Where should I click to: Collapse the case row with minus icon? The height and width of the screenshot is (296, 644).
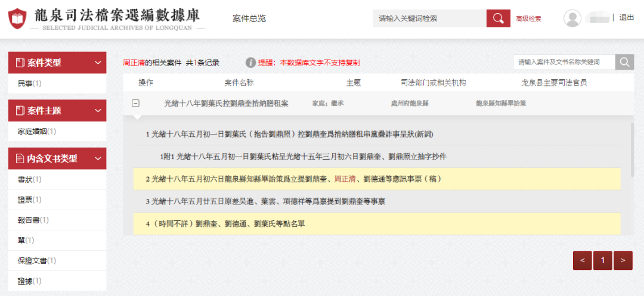[x=135, y=103]
